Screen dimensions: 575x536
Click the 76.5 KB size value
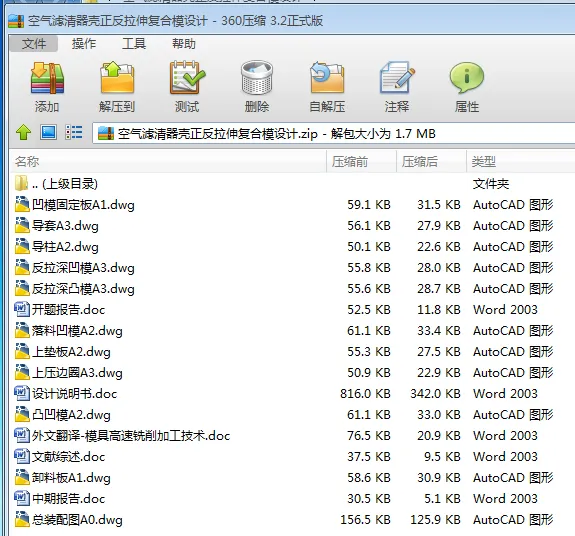pyautogui.click(x=369, y=436)
